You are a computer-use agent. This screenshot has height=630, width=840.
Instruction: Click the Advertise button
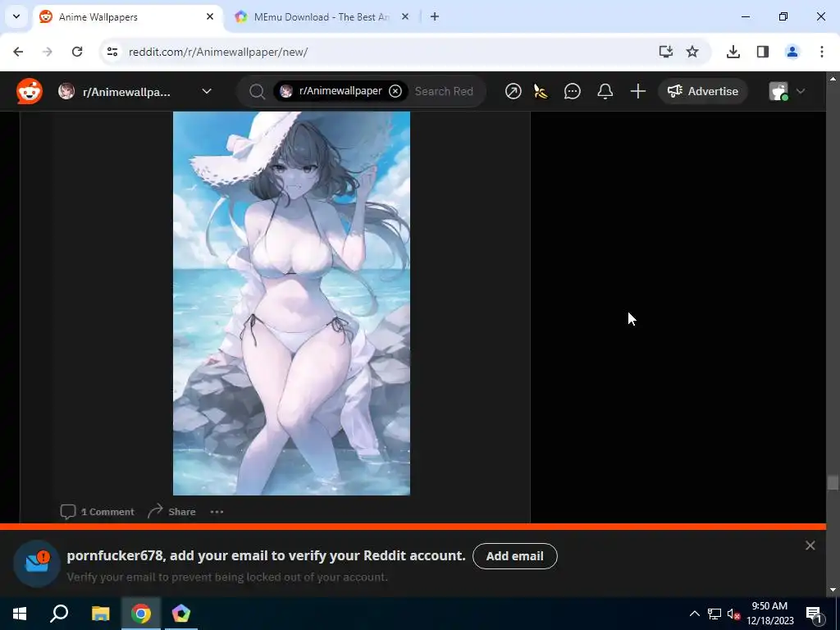(702, 91)
